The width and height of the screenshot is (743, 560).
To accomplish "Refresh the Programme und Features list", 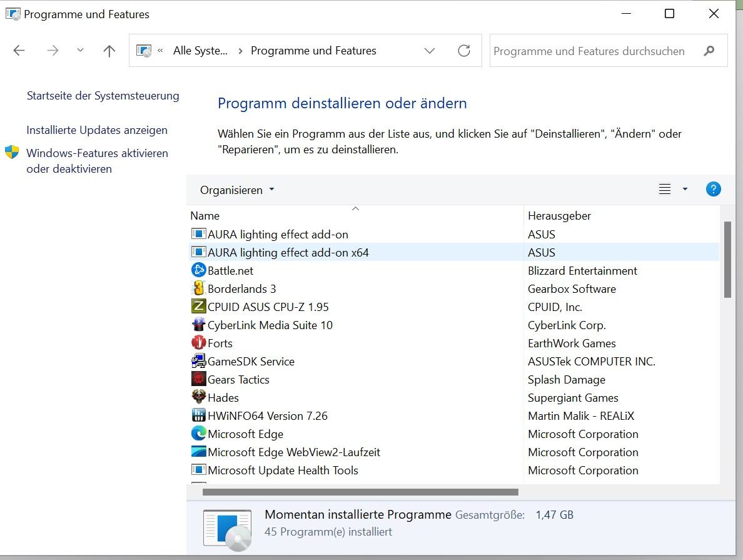I will click(x=464, y=51).
